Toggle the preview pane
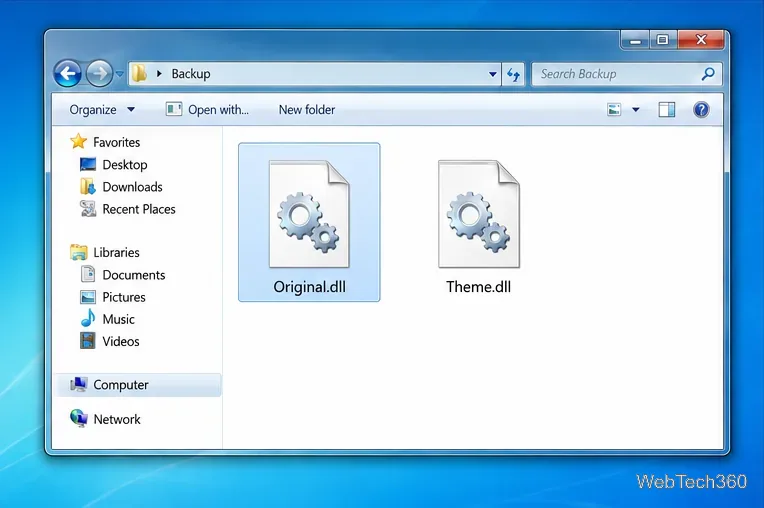Screen dimensions: 764x508 point(667,110)
